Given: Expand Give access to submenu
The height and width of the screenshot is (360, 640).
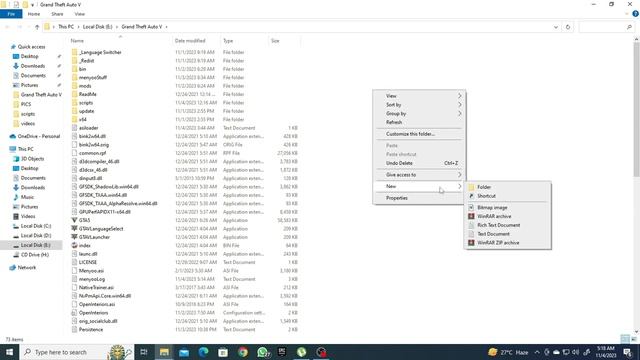Looking at the screenshot, I should pyautogui.click(x=419, y=175).
